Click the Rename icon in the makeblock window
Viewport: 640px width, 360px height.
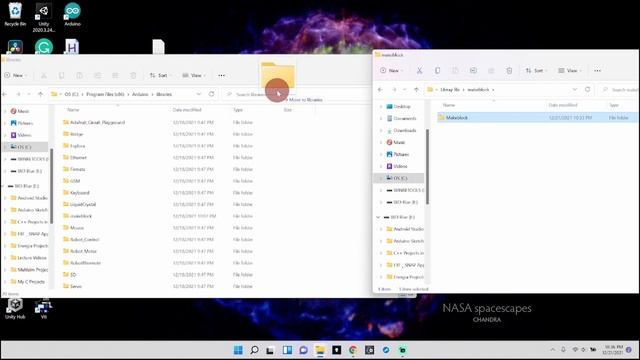coord(473,71)
